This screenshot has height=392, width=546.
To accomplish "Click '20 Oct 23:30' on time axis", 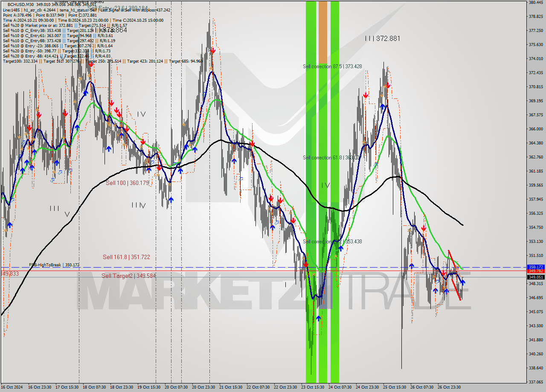I will 203,387.
